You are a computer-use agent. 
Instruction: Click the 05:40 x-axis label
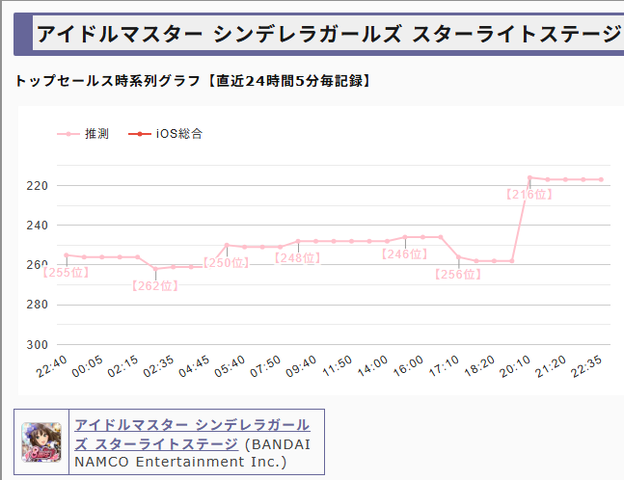(230, 366)
